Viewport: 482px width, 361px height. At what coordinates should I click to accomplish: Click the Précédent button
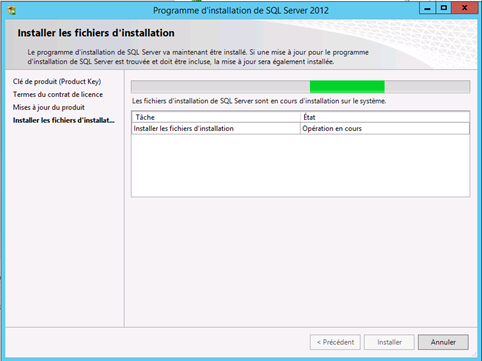coord(335,342)
